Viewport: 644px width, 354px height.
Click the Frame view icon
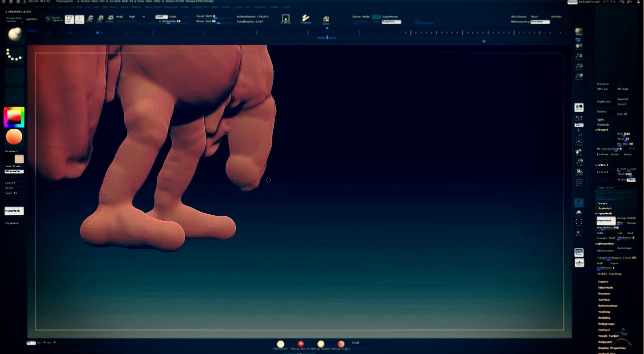pos(579,142)
